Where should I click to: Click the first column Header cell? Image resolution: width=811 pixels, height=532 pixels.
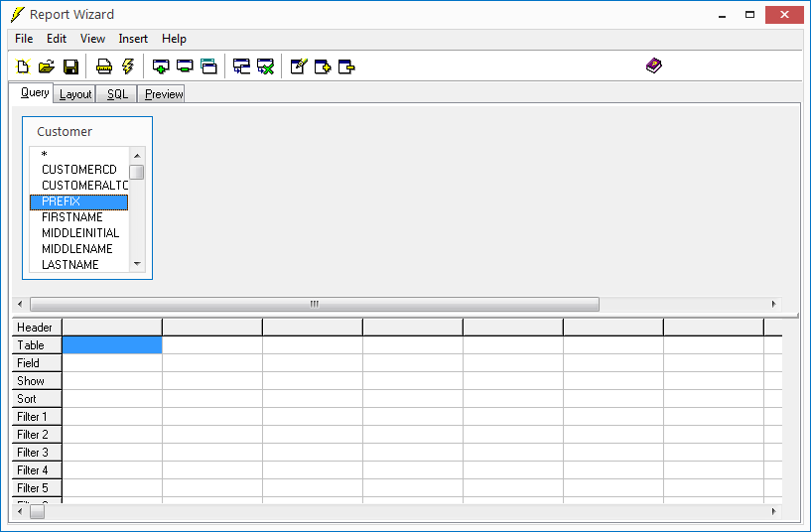click(x=112, y=328)
